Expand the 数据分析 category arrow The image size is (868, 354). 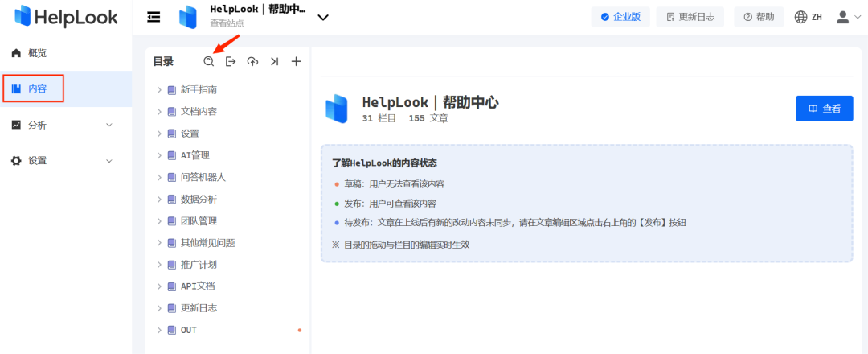click(x=159, y=199)
